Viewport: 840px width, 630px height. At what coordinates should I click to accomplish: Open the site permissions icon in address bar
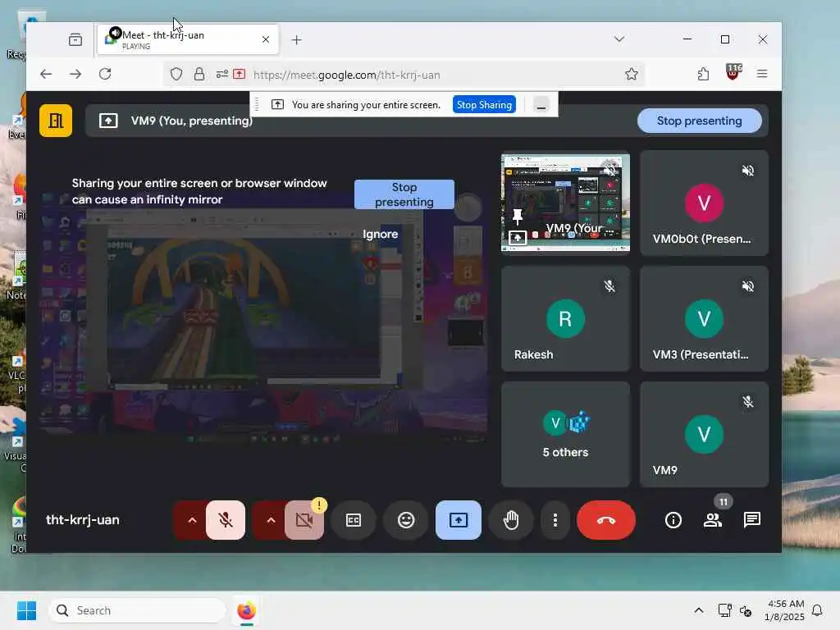click(x=221, y=74)
